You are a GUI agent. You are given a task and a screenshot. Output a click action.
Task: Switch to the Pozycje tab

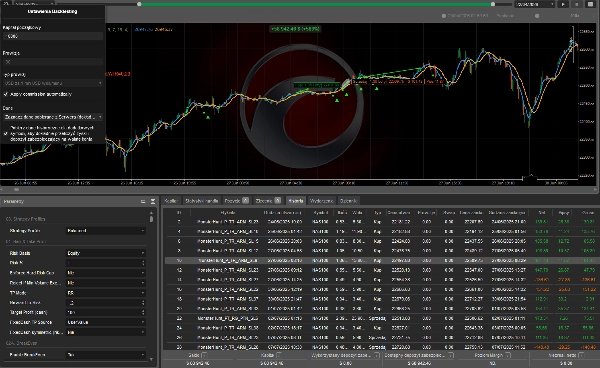click(236, 201)
